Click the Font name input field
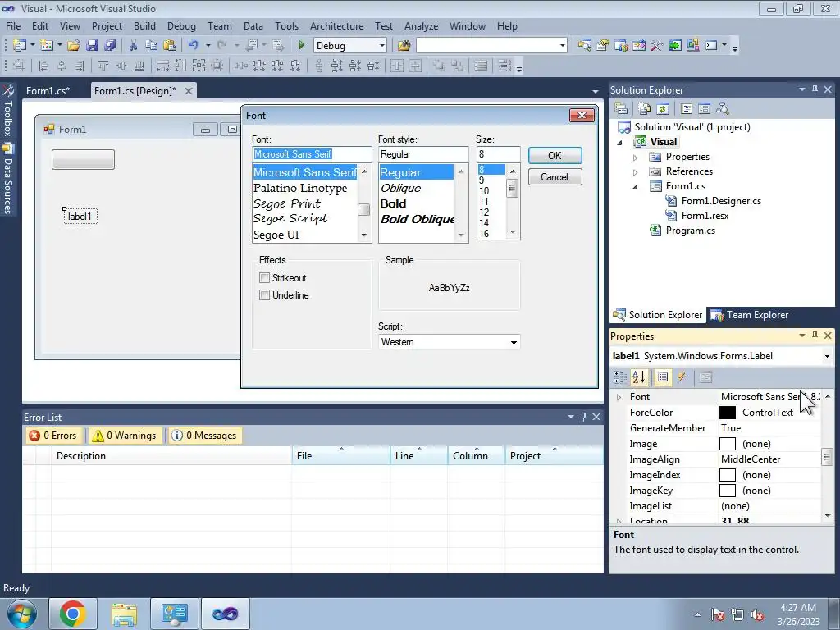This screenshot has width=840, height=630. pos(312,154)
